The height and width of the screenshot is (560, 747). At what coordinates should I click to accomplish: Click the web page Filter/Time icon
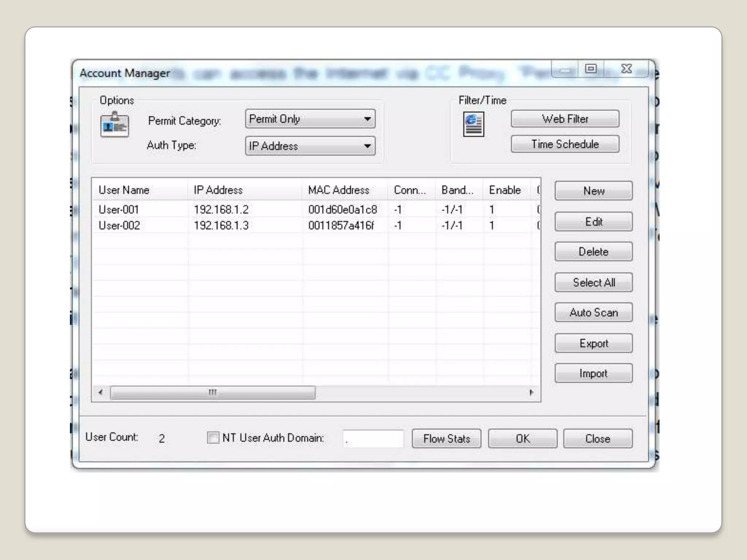(473, 124)
